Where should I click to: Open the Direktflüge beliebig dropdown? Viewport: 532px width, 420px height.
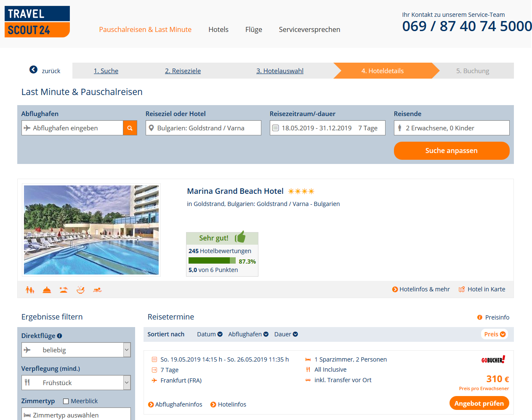tap(76, 350)
